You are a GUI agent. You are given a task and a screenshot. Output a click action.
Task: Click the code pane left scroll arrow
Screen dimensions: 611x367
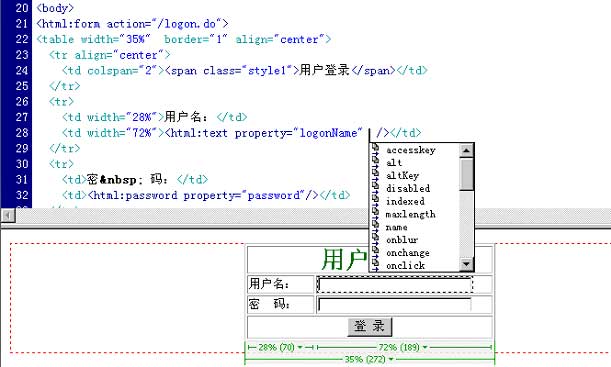click(x=8, y=215)
